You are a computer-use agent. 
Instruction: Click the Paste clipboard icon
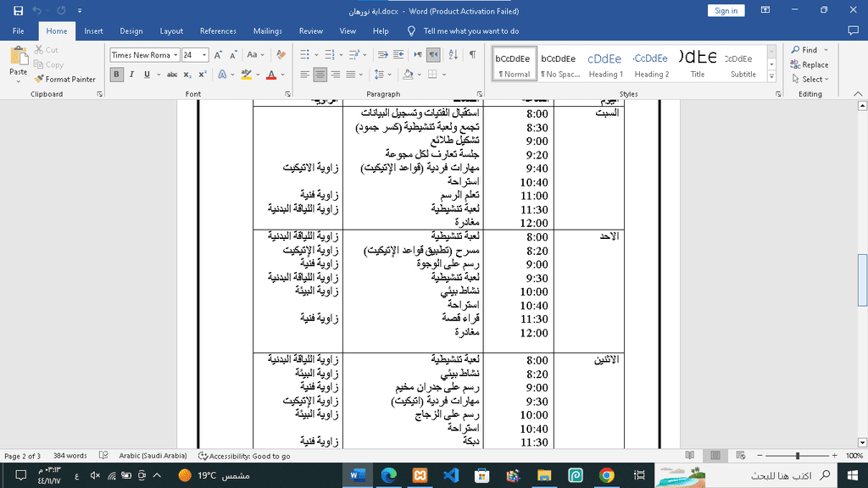19,56
